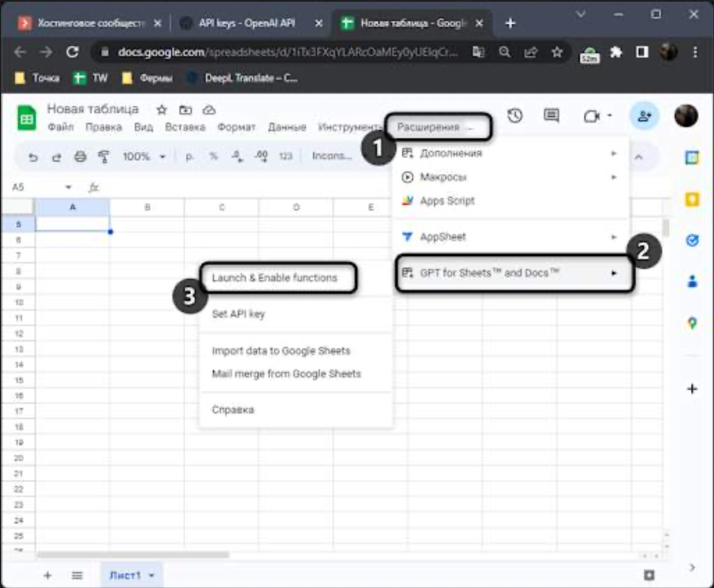Open the 'Вставка' menu
Image resolution: width=714 pixels, height=588 pixels.
pyautogui.click(x=185, y=127)
